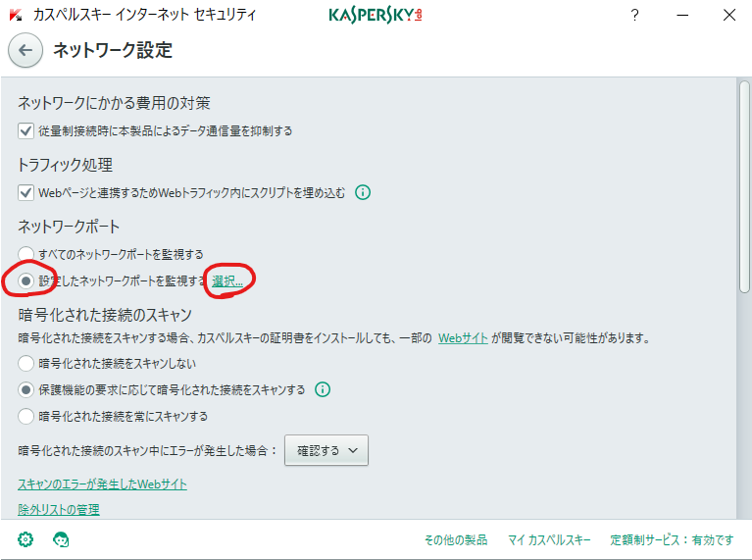Click the トラフィック処理 heading
752x560 pixels.
(66, 165)
